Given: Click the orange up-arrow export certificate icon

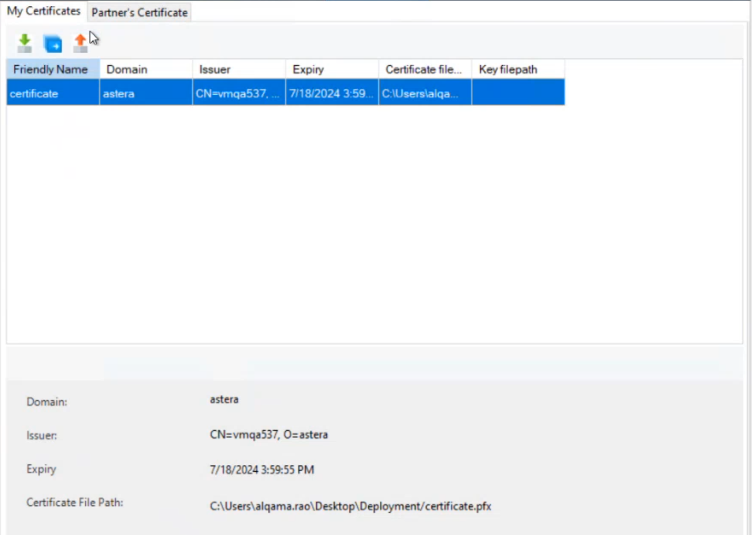Looking at the screenshot, I should (x=80, y=43).
